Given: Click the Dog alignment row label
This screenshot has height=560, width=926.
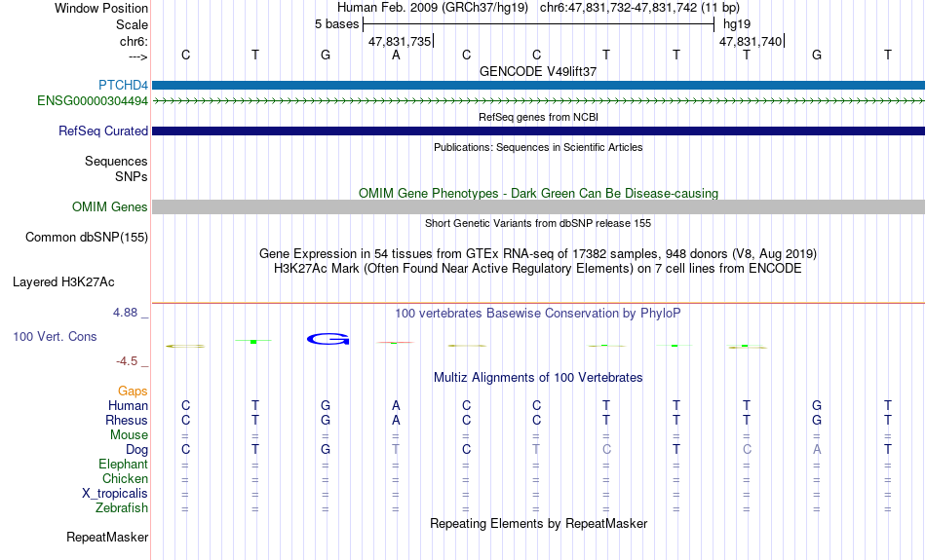Looking at the screenshot, I should pyautogui.click(x=136, y=450).
